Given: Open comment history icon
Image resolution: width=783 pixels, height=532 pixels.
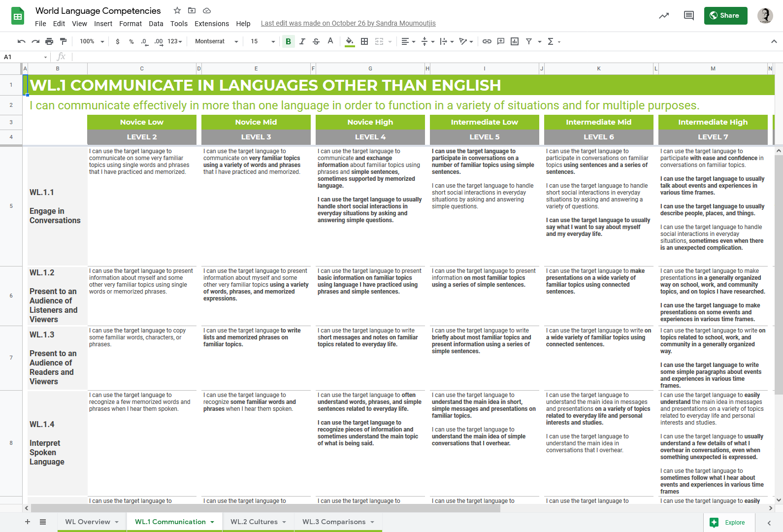Looking at the screenshot, I should pos(688,16).
